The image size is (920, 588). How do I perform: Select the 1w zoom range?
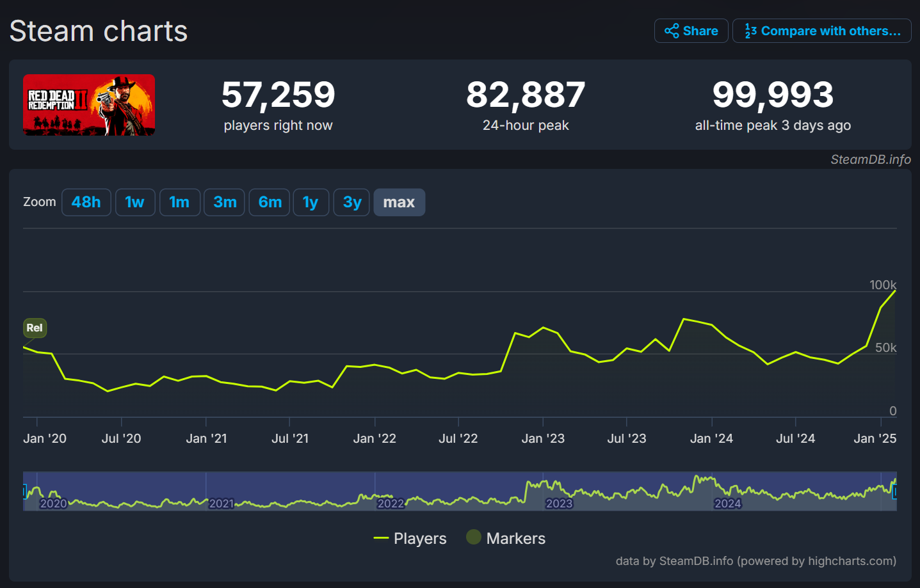135,202
